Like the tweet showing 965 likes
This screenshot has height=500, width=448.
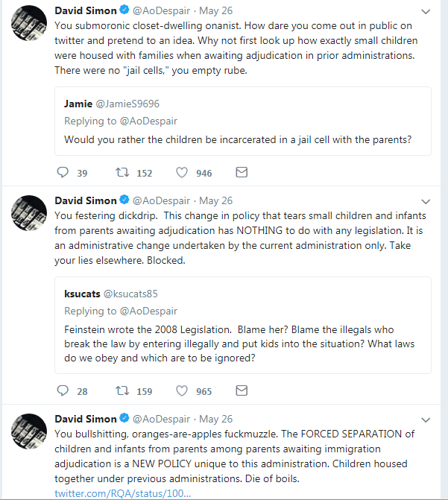coord(182,390)
